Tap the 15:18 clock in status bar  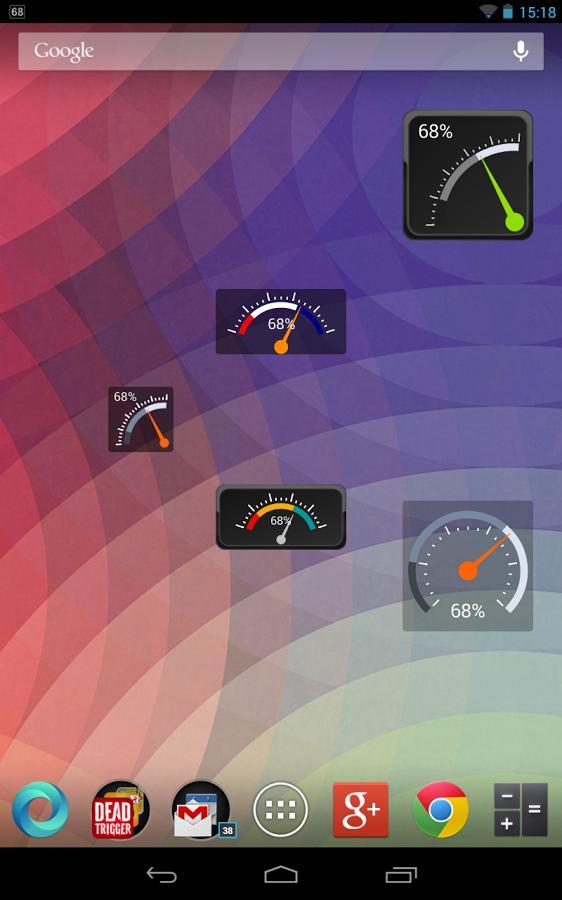click(537, 12)
